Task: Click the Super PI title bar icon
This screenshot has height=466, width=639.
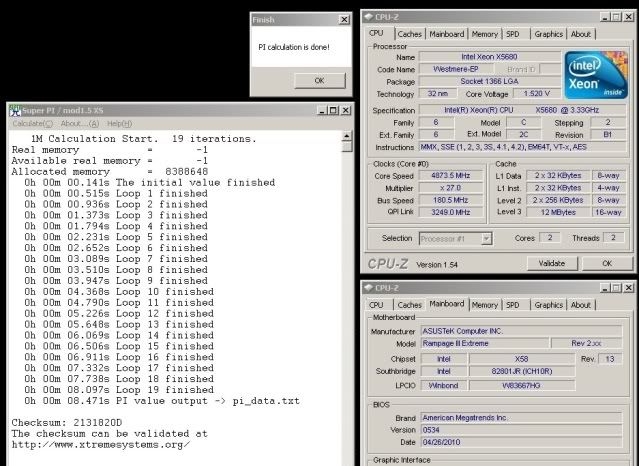Action: (x=14, y=110)
